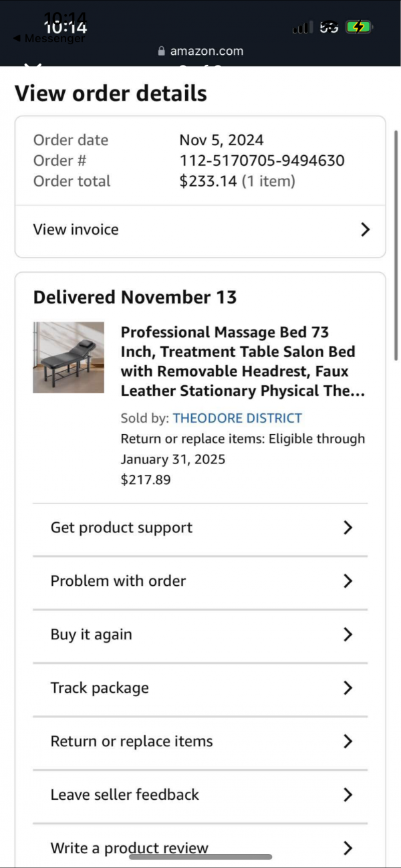This screenshot has width=401, height=868.
Task: Tap the back to Messenger arrow
Action: [17, 39]
